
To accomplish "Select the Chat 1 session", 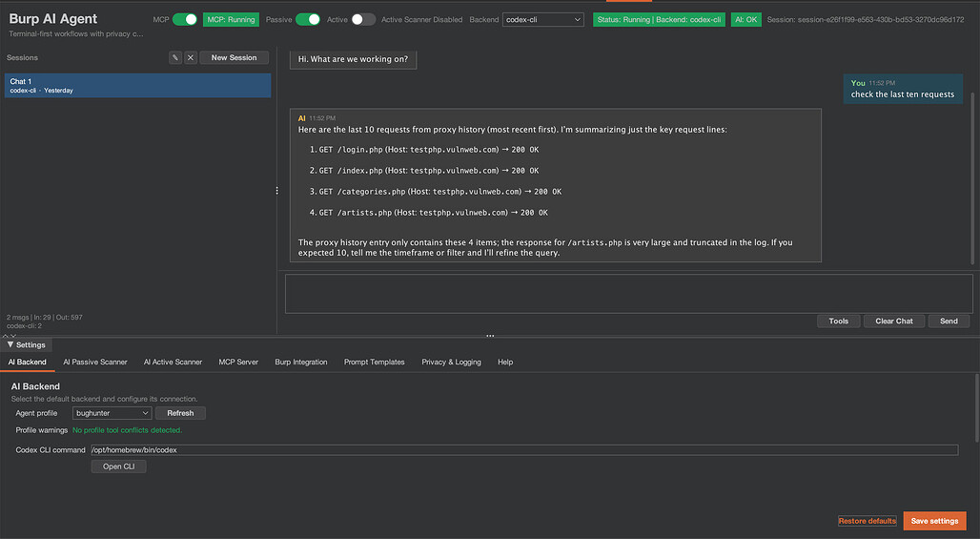I will [x=137, y=86].
